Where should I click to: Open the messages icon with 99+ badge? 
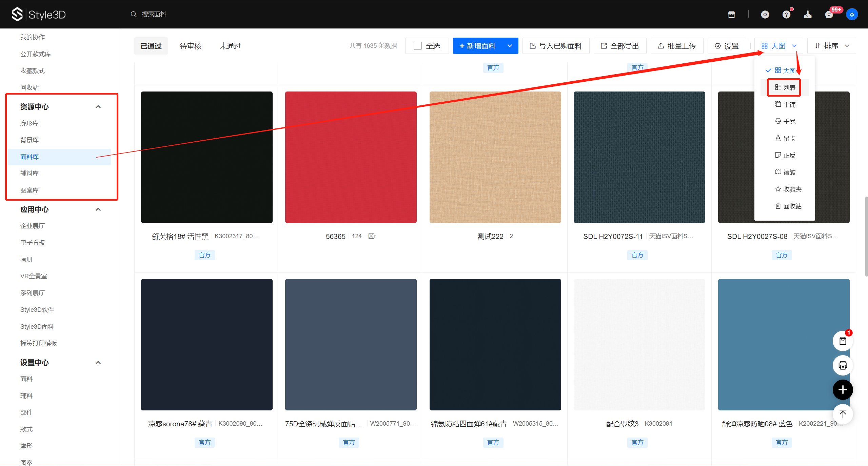point(829,14)
